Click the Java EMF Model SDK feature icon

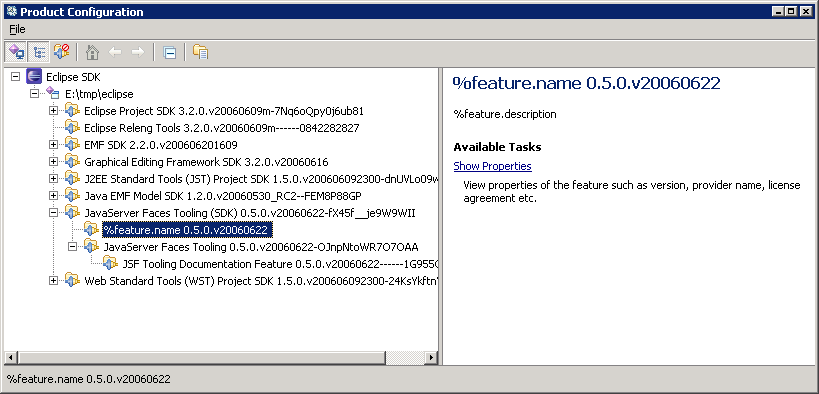(x=72, y=195)
